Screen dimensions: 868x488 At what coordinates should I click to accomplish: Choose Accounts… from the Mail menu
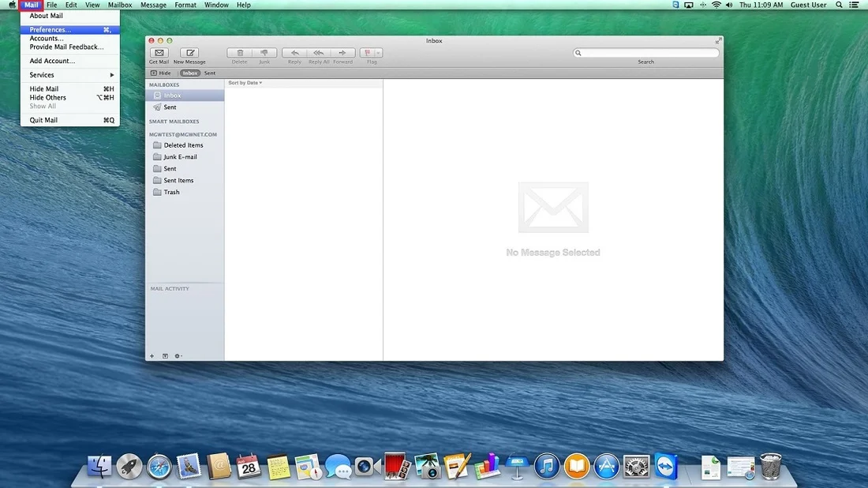tap(69, 38)
